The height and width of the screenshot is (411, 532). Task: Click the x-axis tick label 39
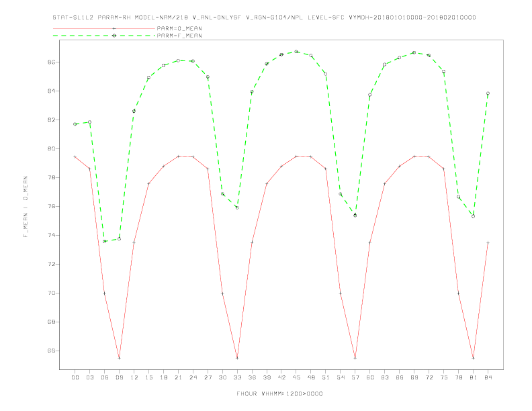267,377
